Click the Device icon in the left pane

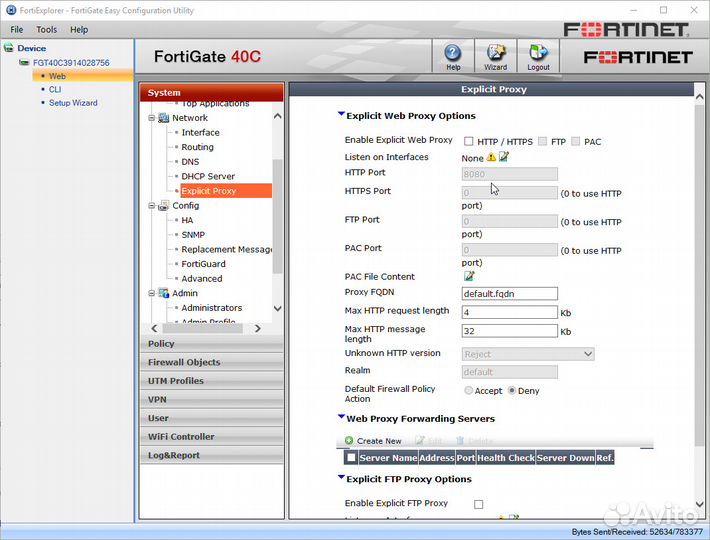pyautogui.click(x=8, y=48)
